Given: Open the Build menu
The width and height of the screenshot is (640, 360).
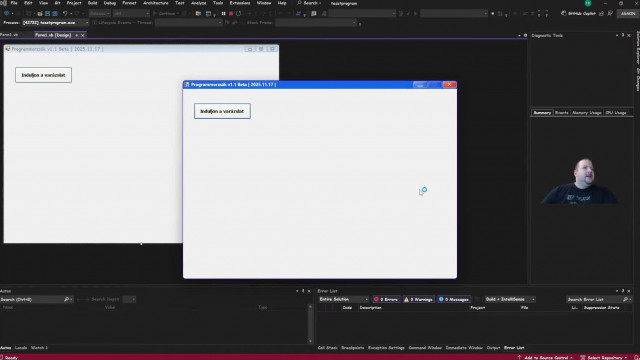Looking at the screenshot, I should (x=92, y=3).
